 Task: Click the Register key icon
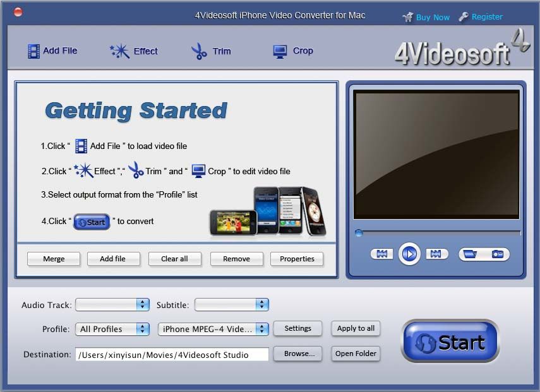(x=463, y=16)
